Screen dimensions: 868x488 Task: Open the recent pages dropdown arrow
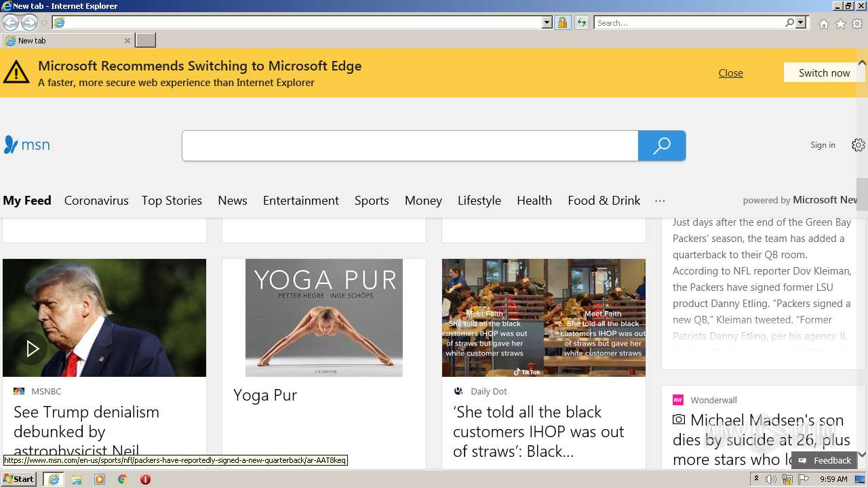click(x=45, y=23)
